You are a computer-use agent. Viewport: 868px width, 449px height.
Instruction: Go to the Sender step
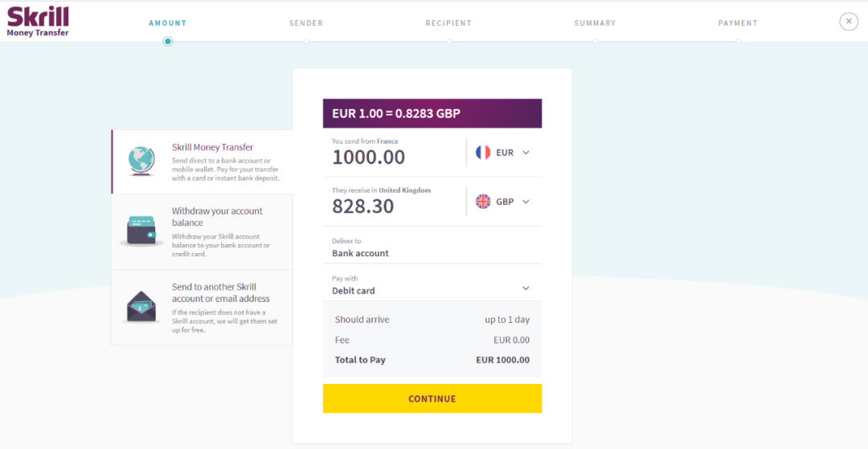pos(306,23)
